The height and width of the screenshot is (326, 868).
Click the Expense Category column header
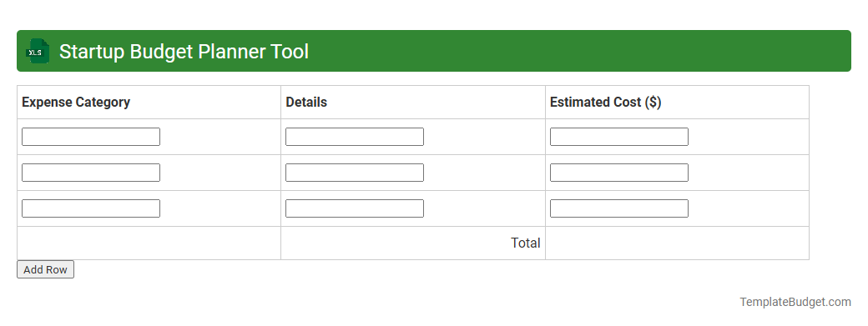pos(149,103)
